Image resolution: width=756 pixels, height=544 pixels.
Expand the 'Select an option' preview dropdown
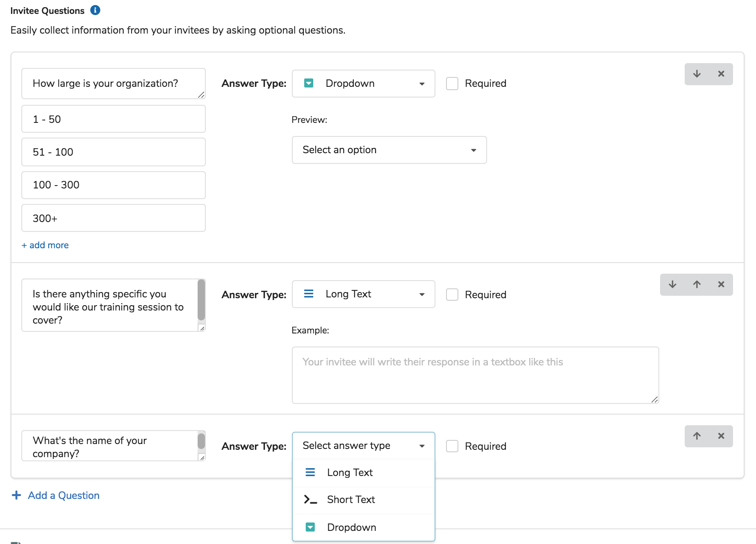pyautogui.click(x=389, y=150)
